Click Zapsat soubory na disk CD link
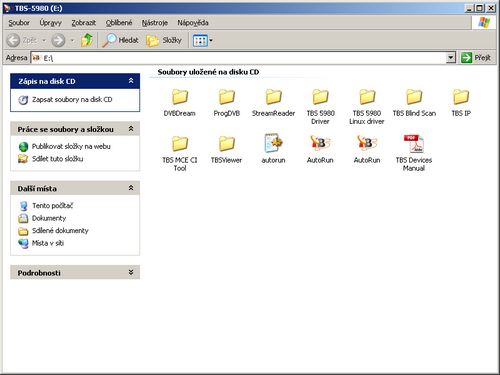500x375 pixels. tap(72, 99)
